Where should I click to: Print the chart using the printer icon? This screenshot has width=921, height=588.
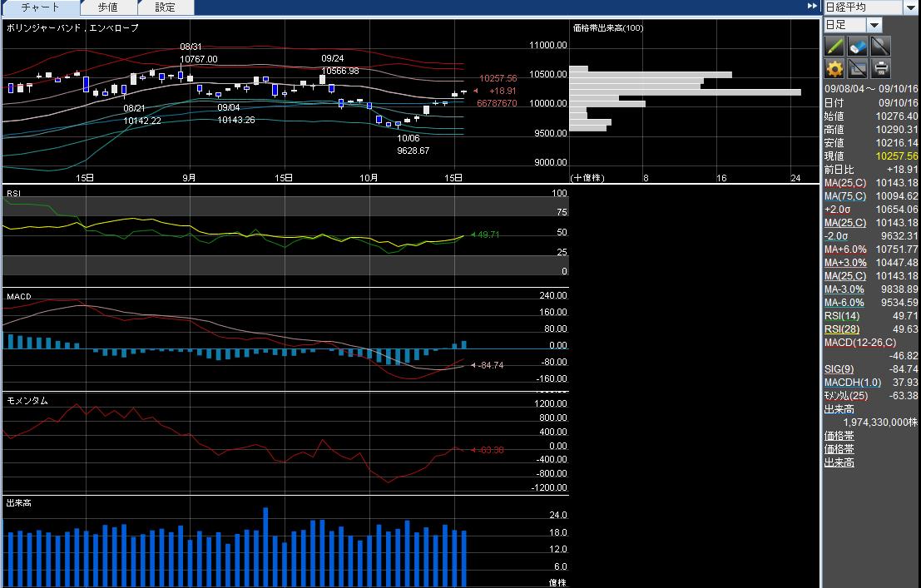pos(880,68)
